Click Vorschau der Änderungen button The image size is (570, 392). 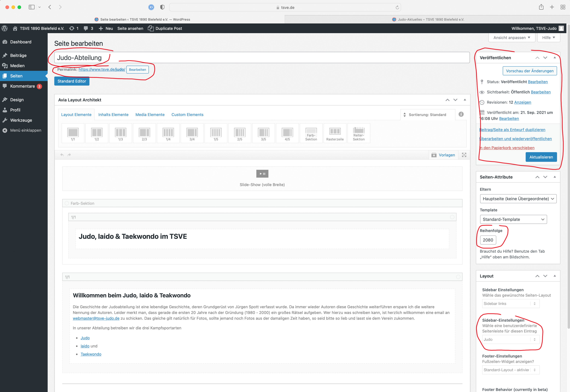[x=530, y=71]
